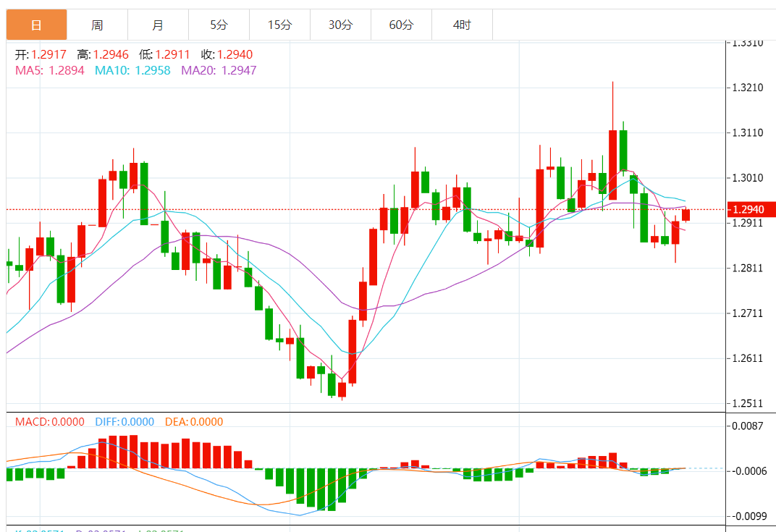
Task: Click the MA20: 1.2947 indicator label
Action: tap(219, 70)
